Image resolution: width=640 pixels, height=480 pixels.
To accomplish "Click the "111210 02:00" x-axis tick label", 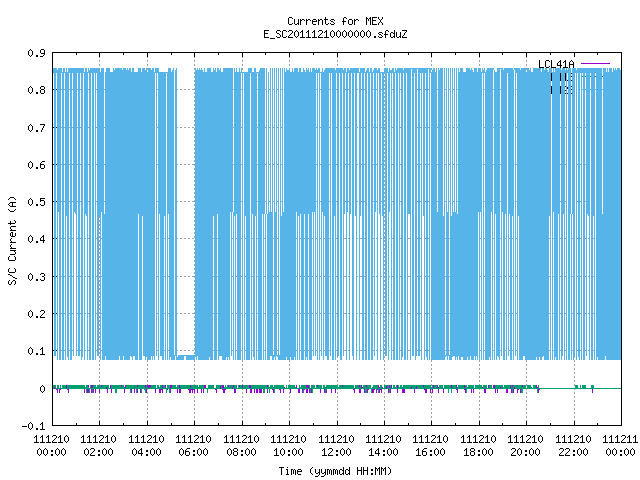I will (x=99, y=446).
